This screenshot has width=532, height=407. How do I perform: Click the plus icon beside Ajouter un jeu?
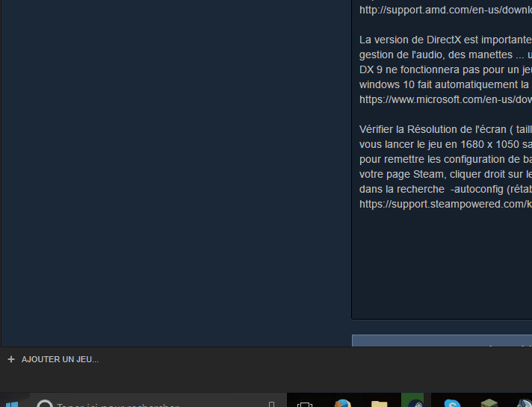[11, 359]
